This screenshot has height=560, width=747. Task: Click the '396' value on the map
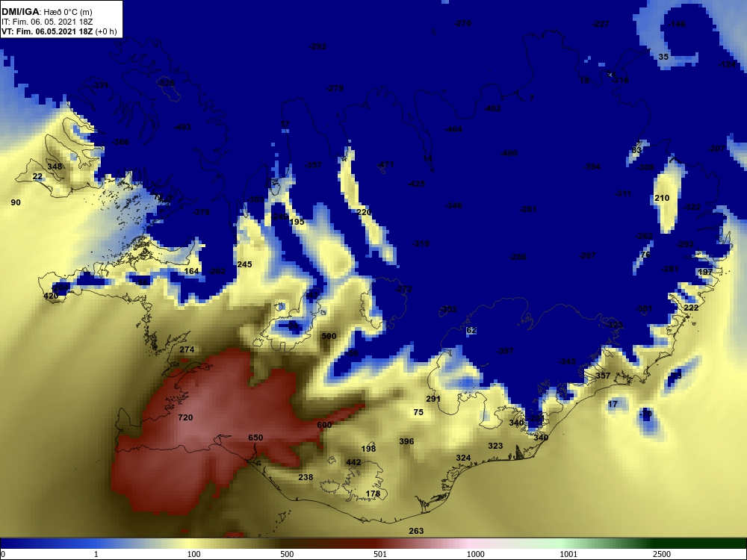tap(406, 441)
